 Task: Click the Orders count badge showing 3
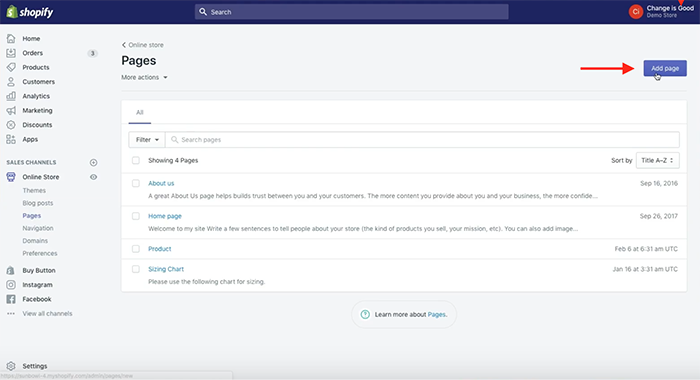tap(92, 53)
